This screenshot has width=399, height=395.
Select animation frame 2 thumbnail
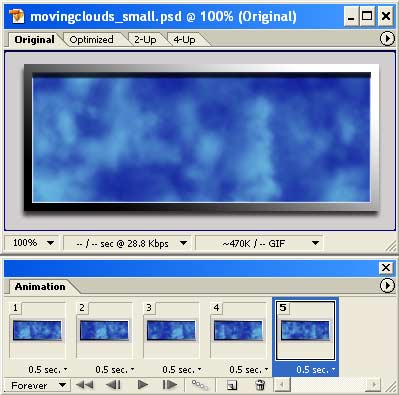click(x=104, y=330)
